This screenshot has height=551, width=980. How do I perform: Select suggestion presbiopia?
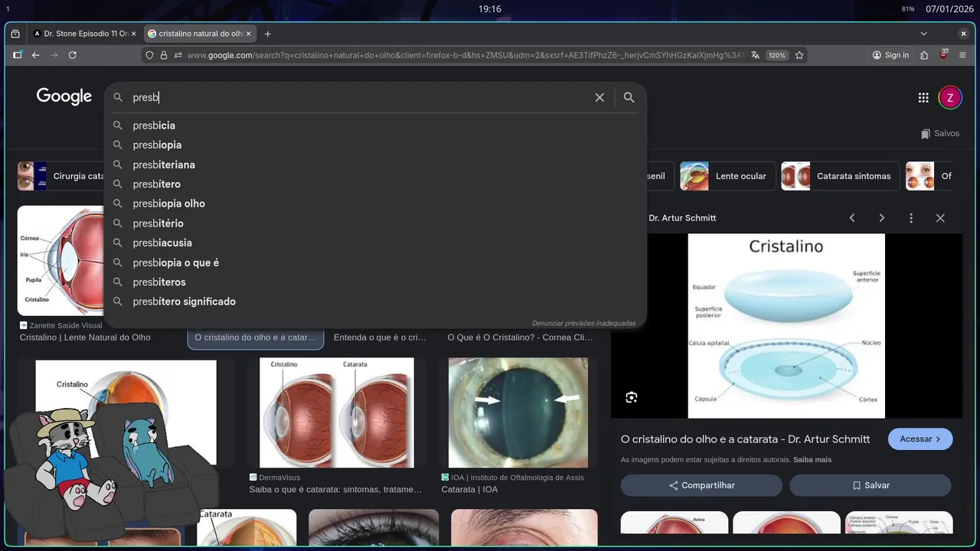(375, 145)
